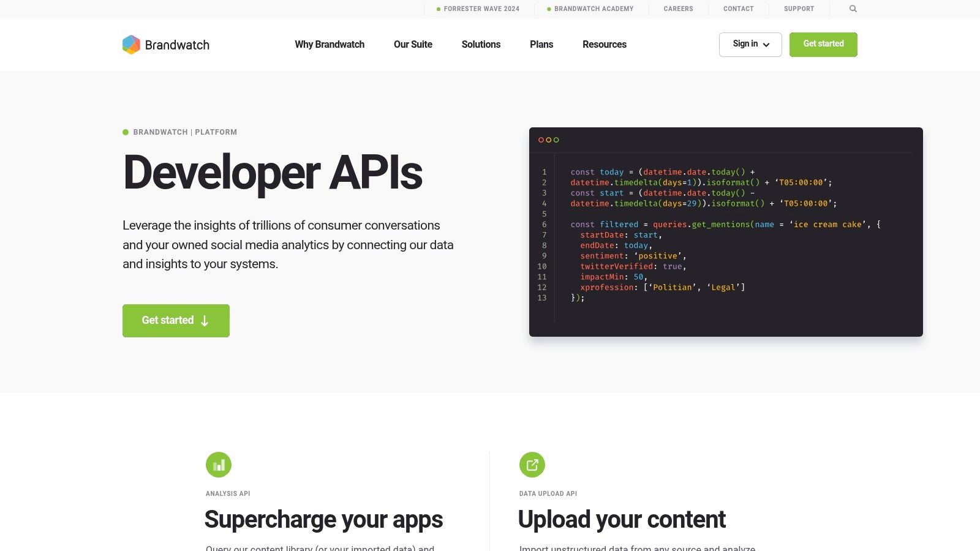Expand the Resources navigation menu
Screen dimensions: 980x551
(604, 45)
